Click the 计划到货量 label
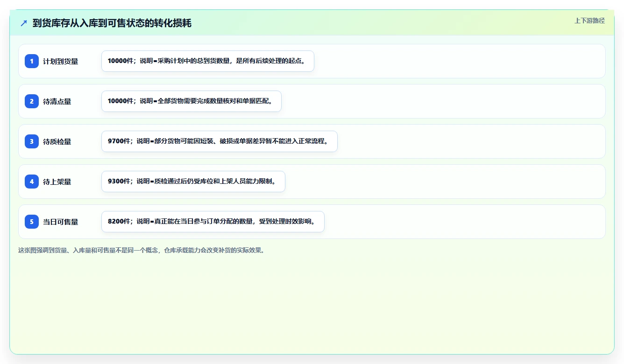The height and width of the screenshot is (364, 624). 61,61
